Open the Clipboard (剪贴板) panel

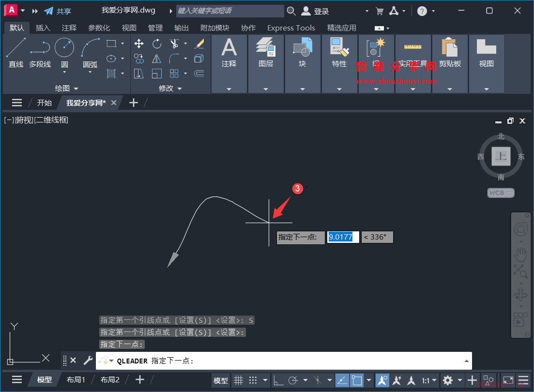coord(450,64)
